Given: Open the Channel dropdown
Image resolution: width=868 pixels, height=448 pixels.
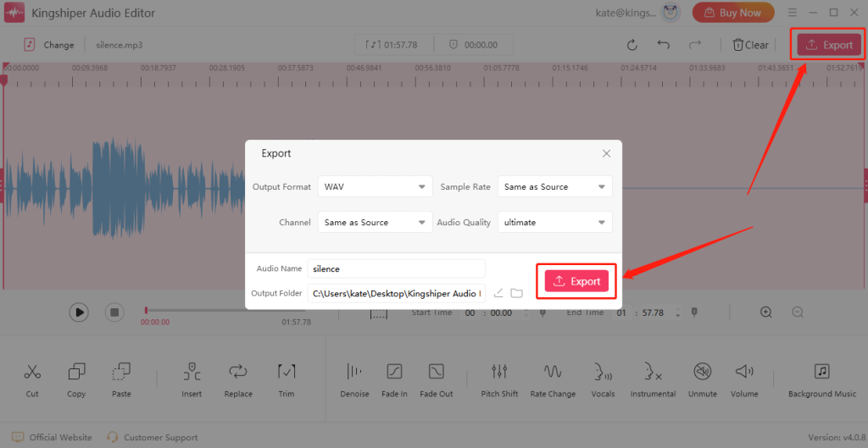Looking at the screenshot, I should pos(376,222).
